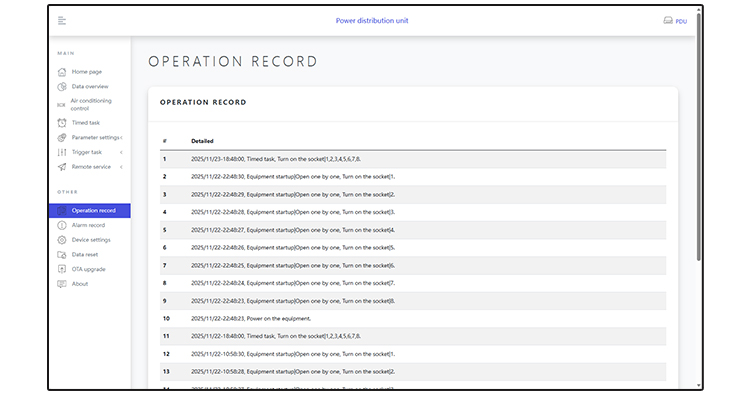Click the Timed task alarm clock icon
750x397 pixels.
[x=62, y=123]
